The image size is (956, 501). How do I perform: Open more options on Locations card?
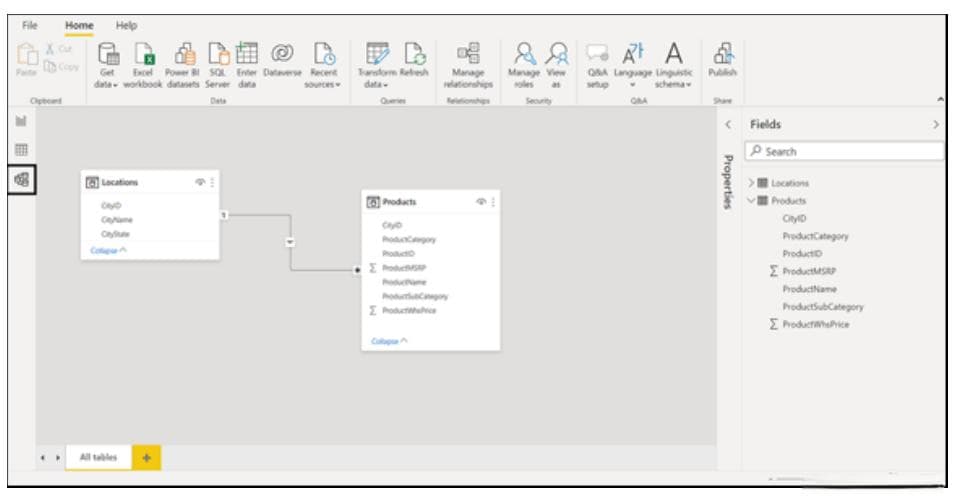(x=212, y=182)
